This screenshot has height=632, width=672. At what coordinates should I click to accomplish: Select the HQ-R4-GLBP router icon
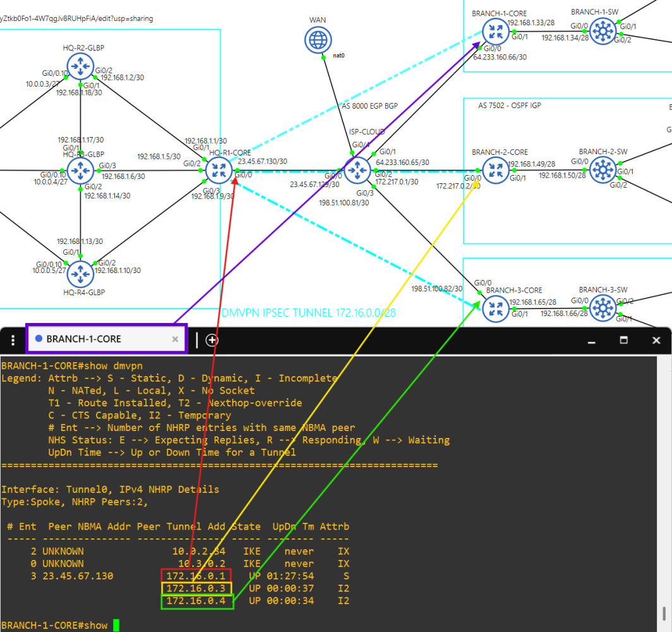coord(80,274)
